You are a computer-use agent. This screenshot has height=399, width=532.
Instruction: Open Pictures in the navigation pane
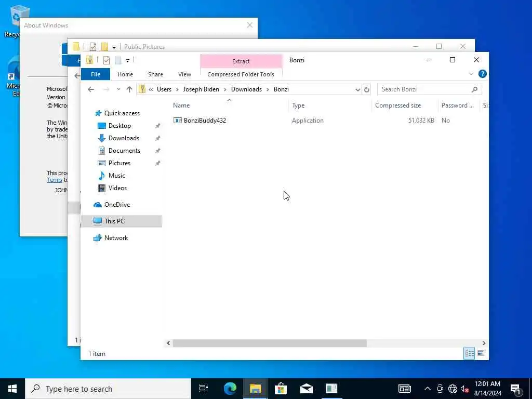coord(119,163)
